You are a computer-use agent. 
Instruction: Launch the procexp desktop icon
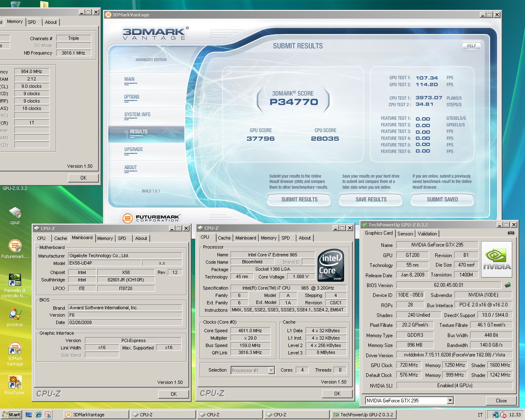coord(15,318)
